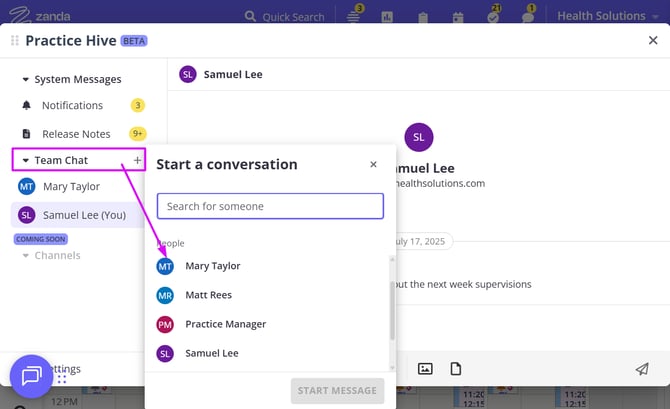
Task: Select Mary Taylor in the people list
Action: coord(212,266)
